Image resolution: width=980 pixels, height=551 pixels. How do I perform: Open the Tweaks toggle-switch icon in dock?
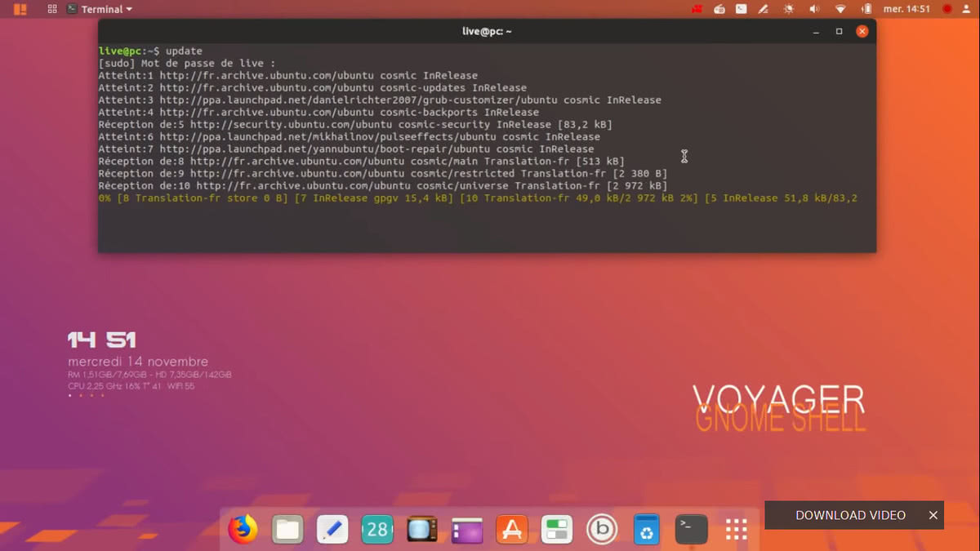[557, 530]
